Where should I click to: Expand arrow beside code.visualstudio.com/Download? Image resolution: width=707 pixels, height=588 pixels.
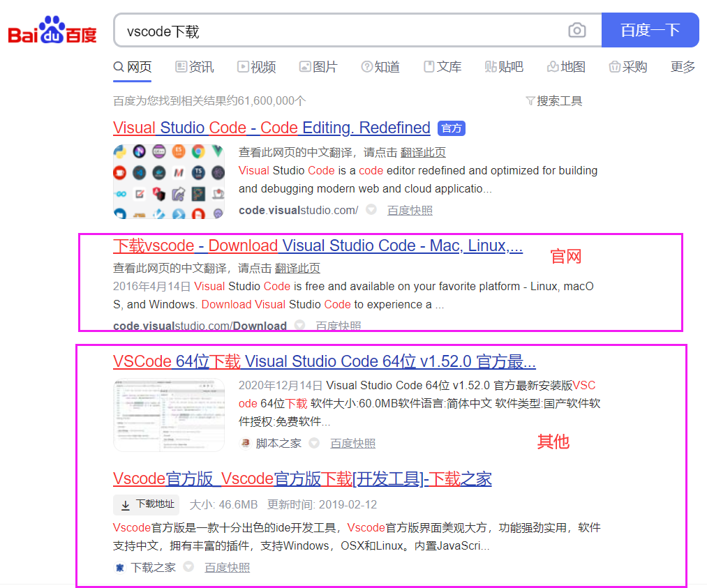click(x=299, y=325)
